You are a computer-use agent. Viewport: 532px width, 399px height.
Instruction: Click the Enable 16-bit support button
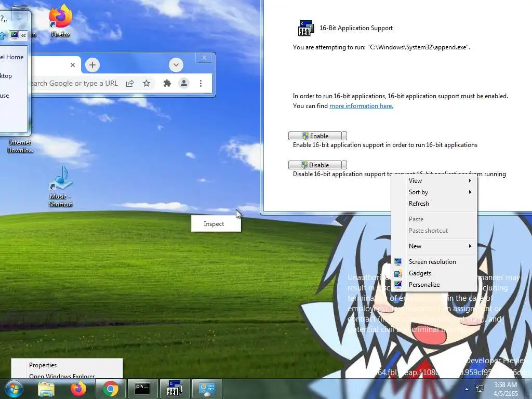[315, 136]
